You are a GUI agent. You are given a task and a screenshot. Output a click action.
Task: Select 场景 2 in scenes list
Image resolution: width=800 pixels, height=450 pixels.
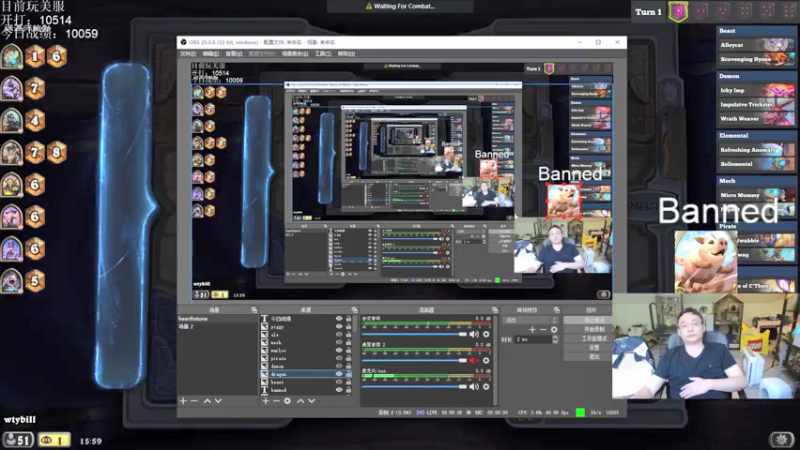point(217,327)
